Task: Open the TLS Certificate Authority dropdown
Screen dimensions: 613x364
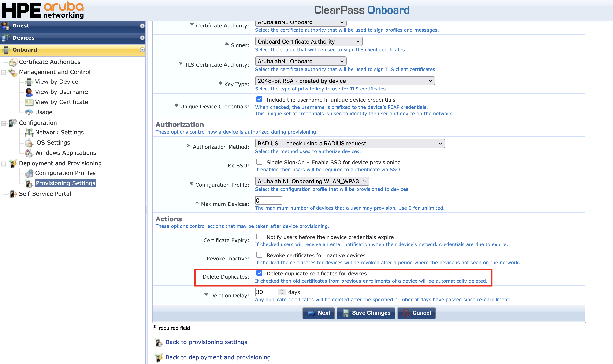Action: pos(301,61)
